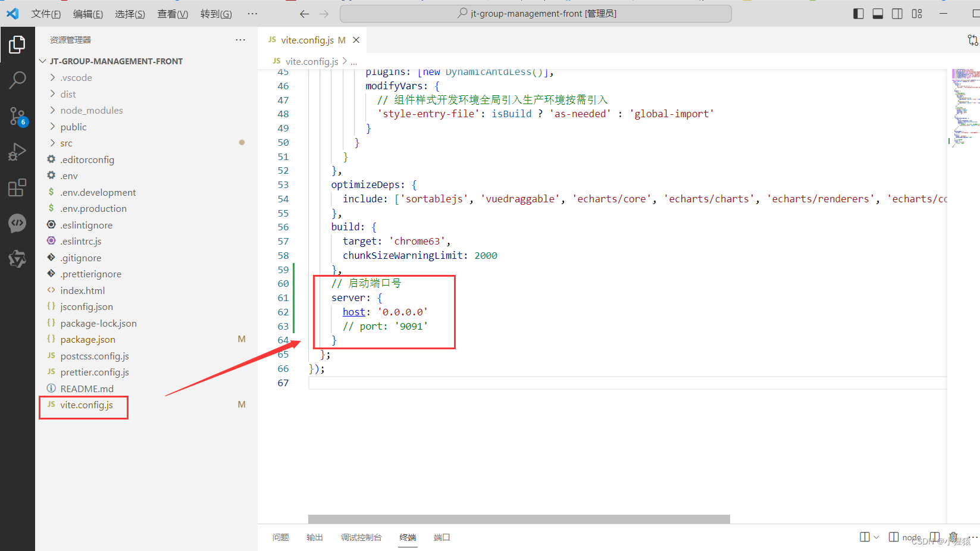Click the editor horizontal scrollbar
The width and height of the screenshot is (980, 551).
(x=519, y=519)
